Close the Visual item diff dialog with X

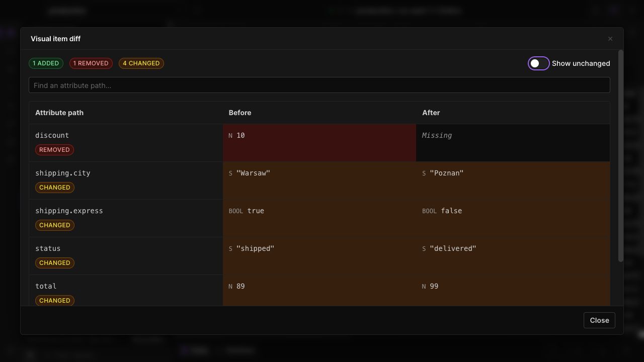(x=610, y=39)
